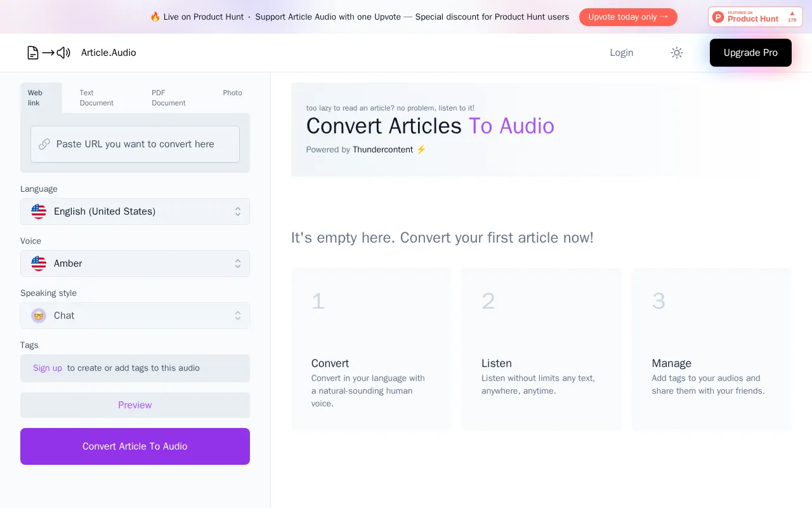
Task: Toggle the sun theme icon
Action: (677, 53)
